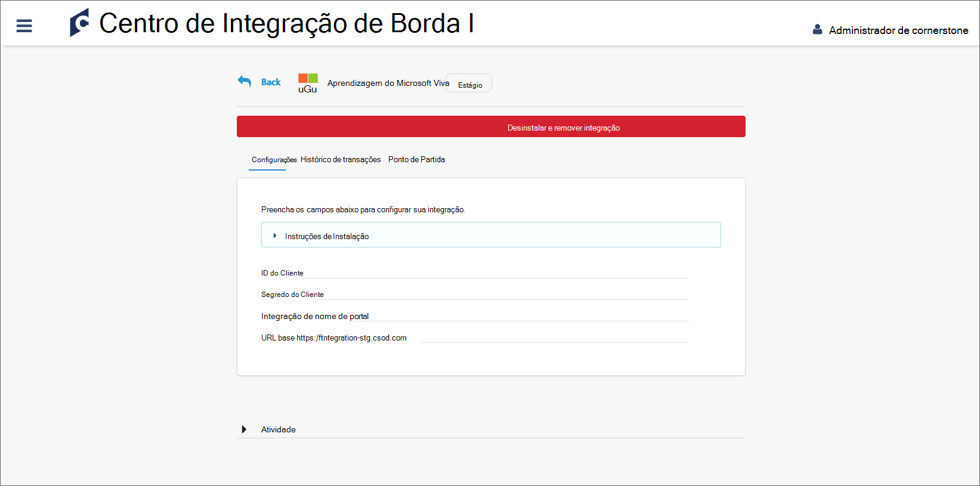Focus the URL base input field
Image resolution: width=980 pixels, height=486 pixels.
(555, 337)
